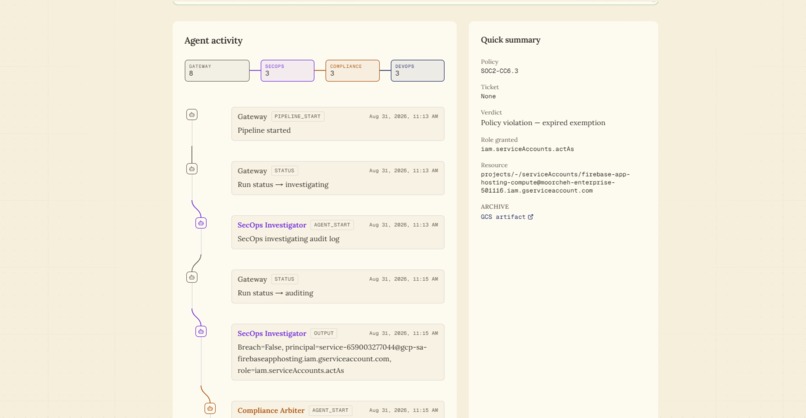Click the STATUS tag on Run status investigating
Screen dimensions: 806x418
point(284,171)
